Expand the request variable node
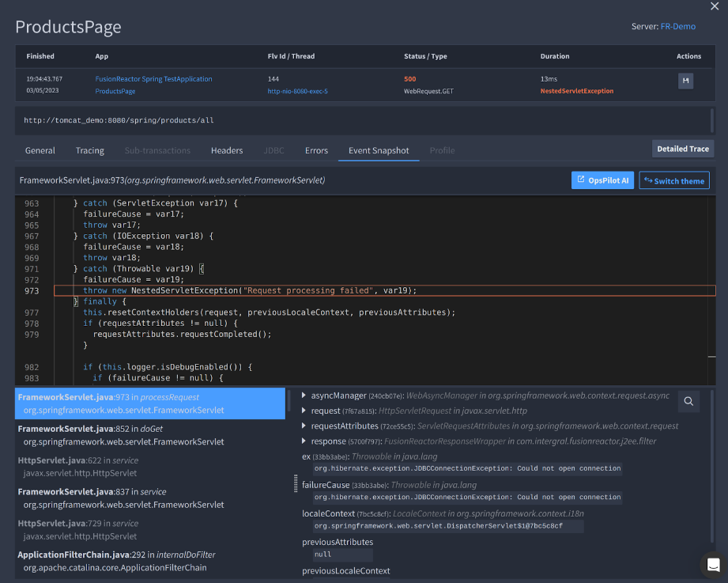Image resolution: width=728 pixels, height=583 pixels. [305, 411]
